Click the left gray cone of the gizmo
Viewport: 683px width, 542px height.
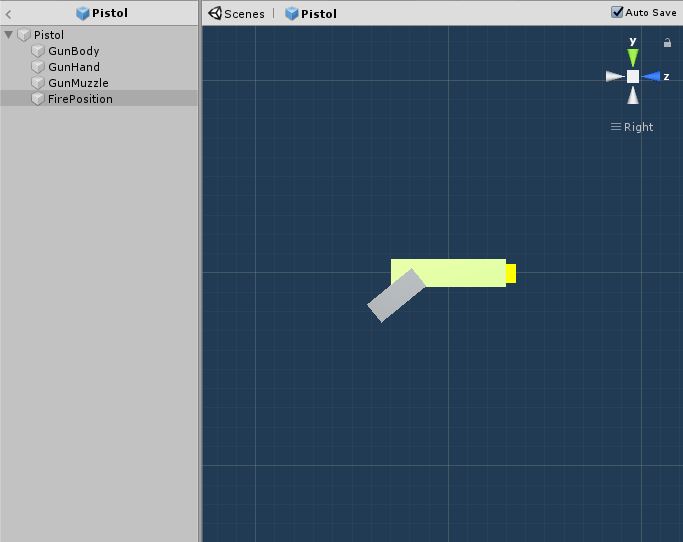[x=615, y=77]
